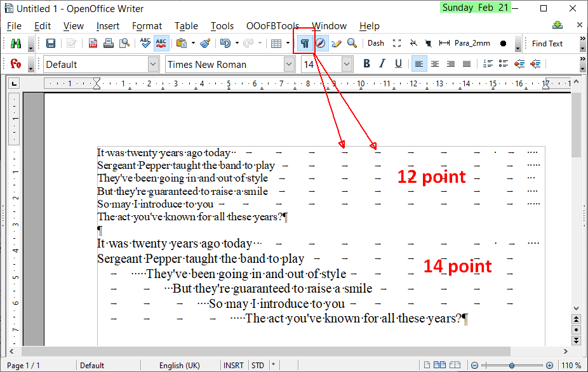This screenshot has height=372, width=588.
Task: Click the vertical scrollbar thumb
Action: click(576, 126)
